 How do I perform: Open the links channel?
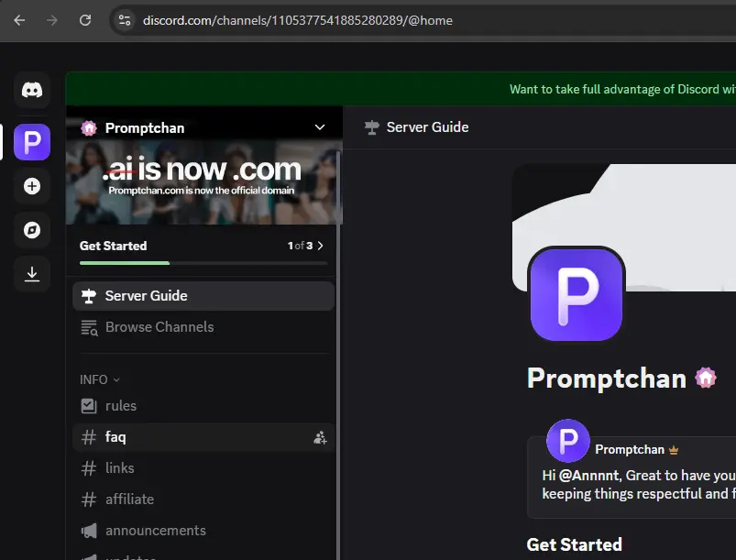203,468
